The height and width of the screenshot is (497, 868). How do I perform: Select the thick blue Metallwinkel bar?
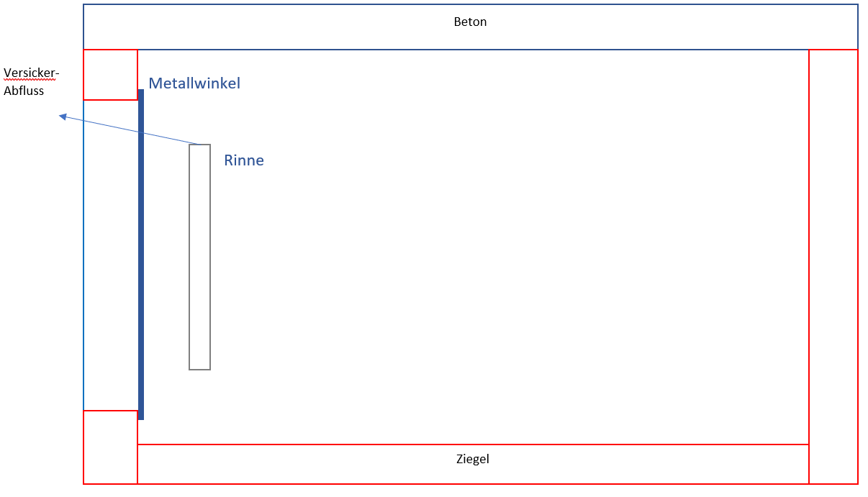pos(141,255)
